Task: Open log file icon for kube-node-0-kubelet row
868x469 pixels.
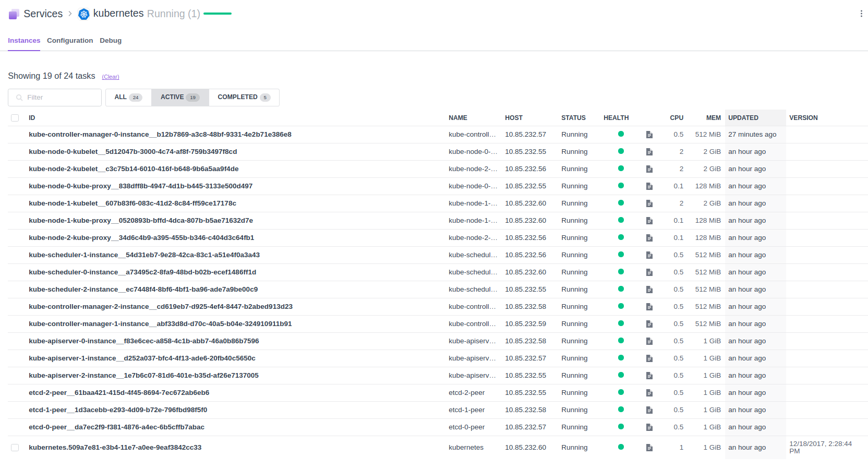Action: (x=649, y=152)
